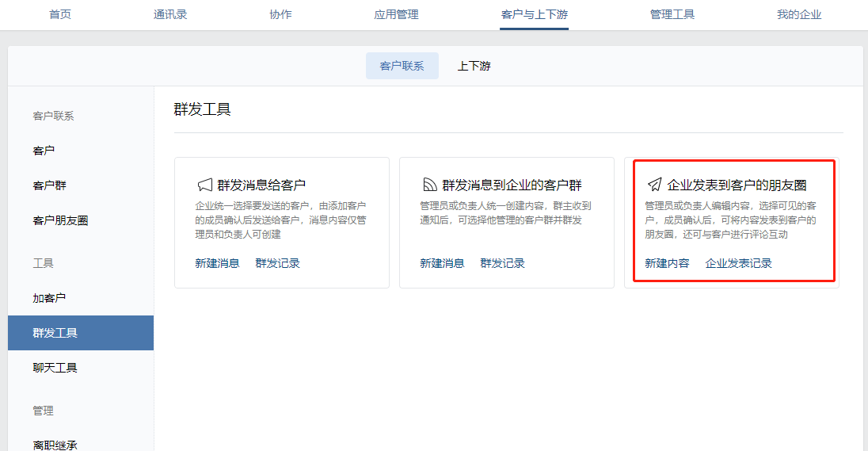
Task: Switch to the 通讯录 tab
Action: pos(170,14)
